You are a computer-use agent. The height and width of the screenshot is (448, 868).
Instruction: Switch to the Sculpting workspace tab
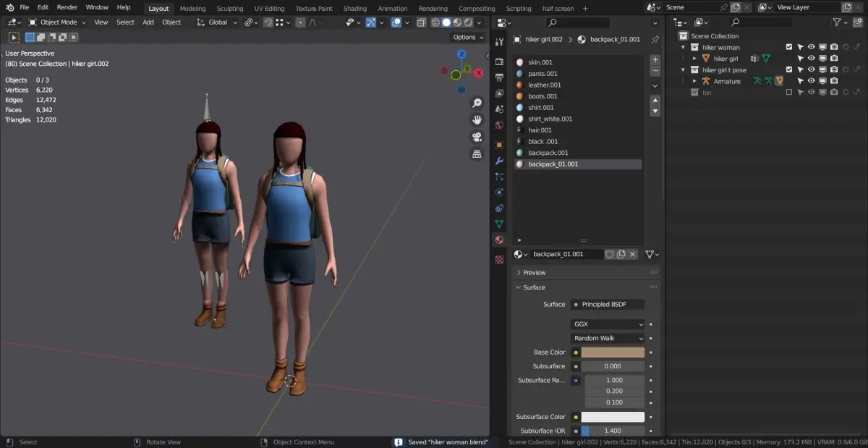point(230,9)
